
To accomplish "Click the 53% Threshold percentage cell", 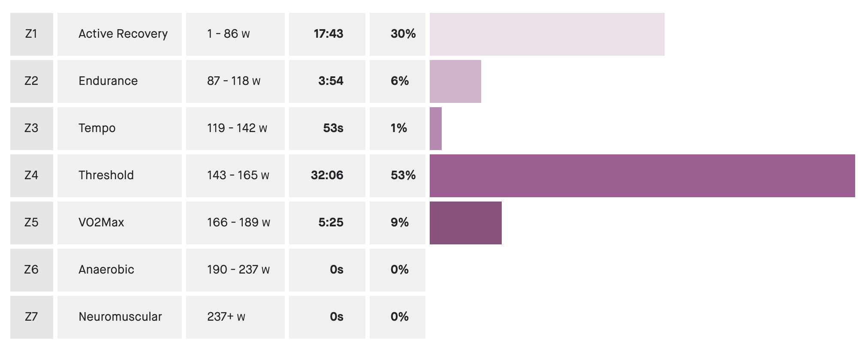I will 403,175.
